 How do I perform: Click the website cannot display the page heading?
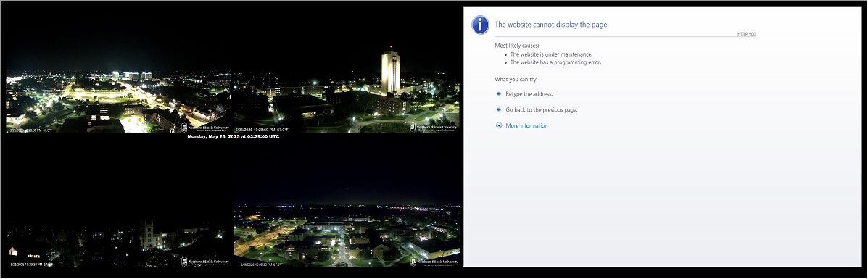(551, 25)
